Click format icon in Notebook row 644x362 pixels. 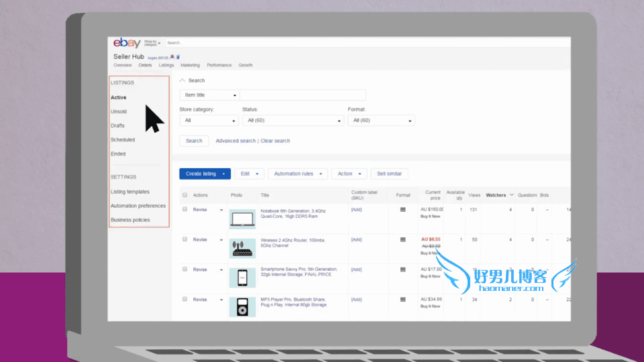click(x=403, y=210)
